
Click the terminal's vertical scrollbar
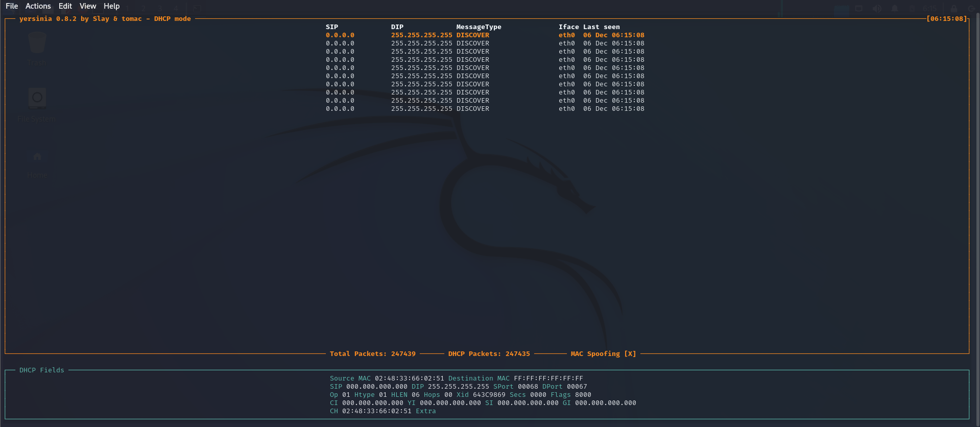coord(977,219)
